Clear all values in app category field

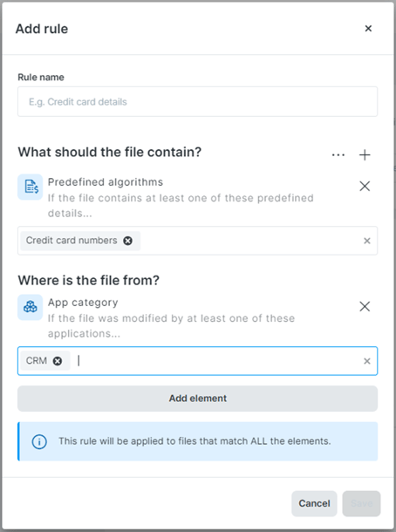pos(367,361)
